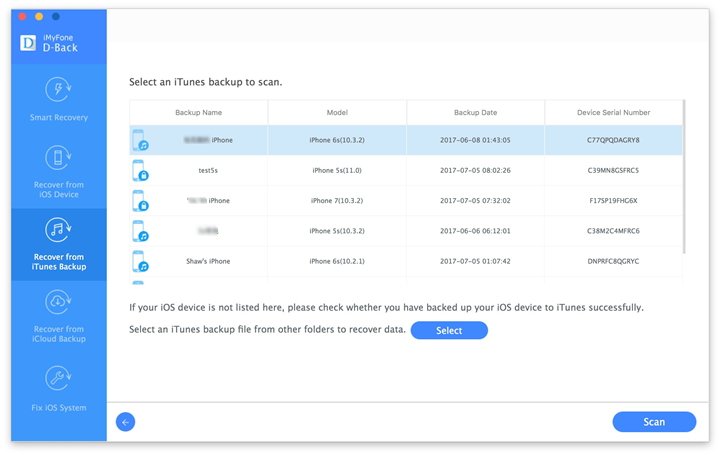
Task: Select blurred-name iPhone backup of iPhone 7 row
Action: [x=208, y=201]
